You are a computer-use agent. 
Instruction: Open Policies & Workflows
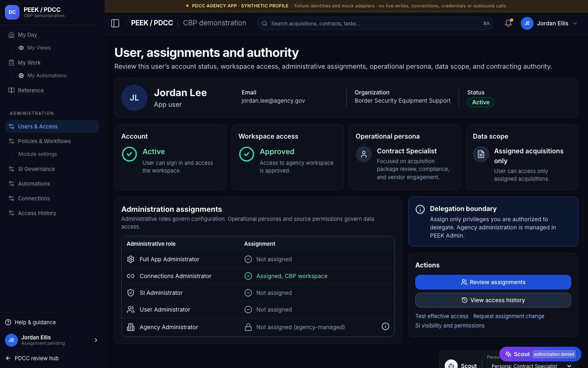coord(52,141)
